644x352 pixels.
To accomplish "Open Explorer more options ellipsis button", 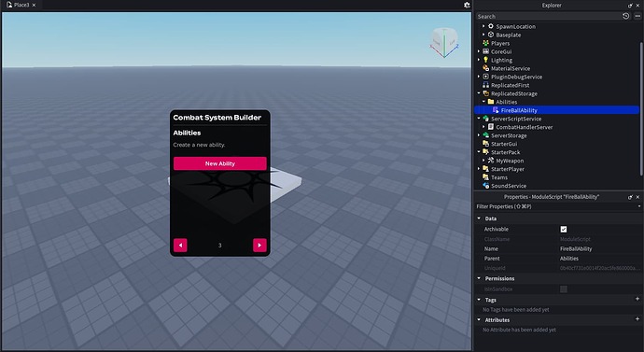I will click(x=637, y=16).
